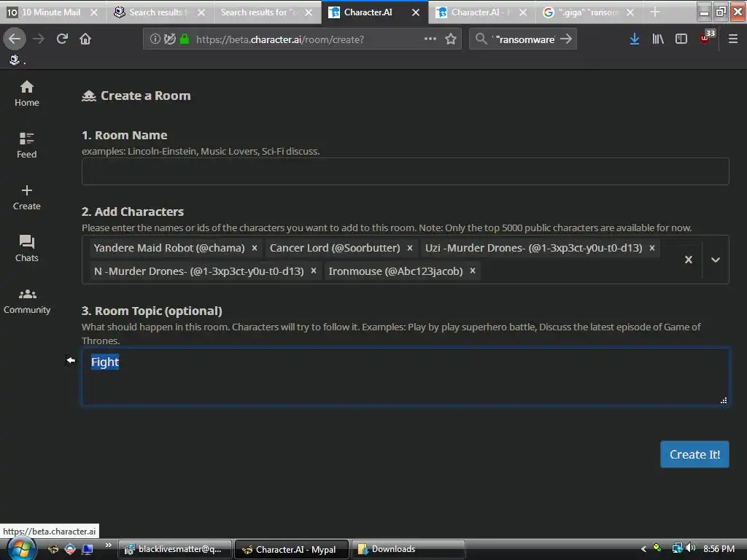The image size is (747, 560).
Task: Click the green padlock connection icon
Action: [x=185, y=39]
